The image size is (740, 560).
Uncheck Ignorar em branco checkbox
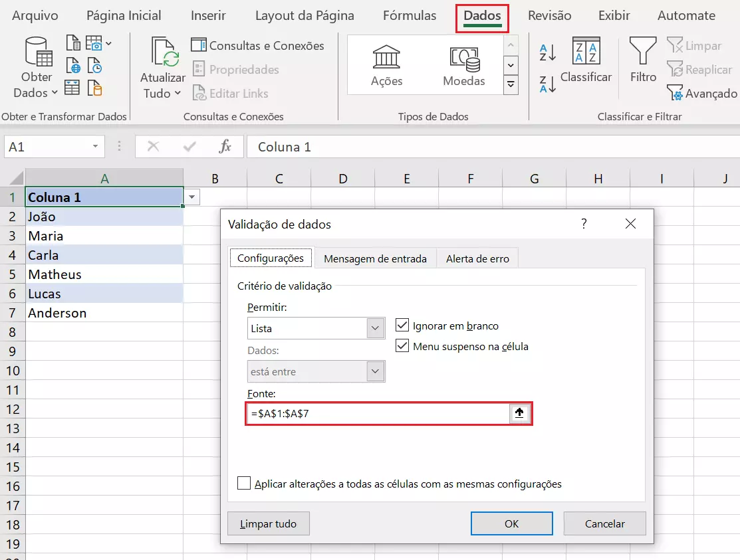point(402,326)
